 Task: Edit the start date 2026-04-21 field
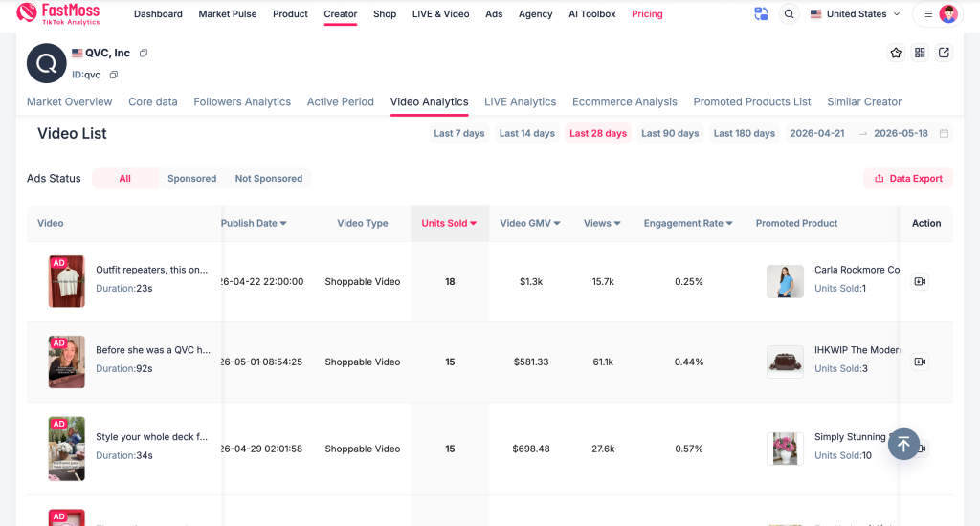[x=817, y=133]
